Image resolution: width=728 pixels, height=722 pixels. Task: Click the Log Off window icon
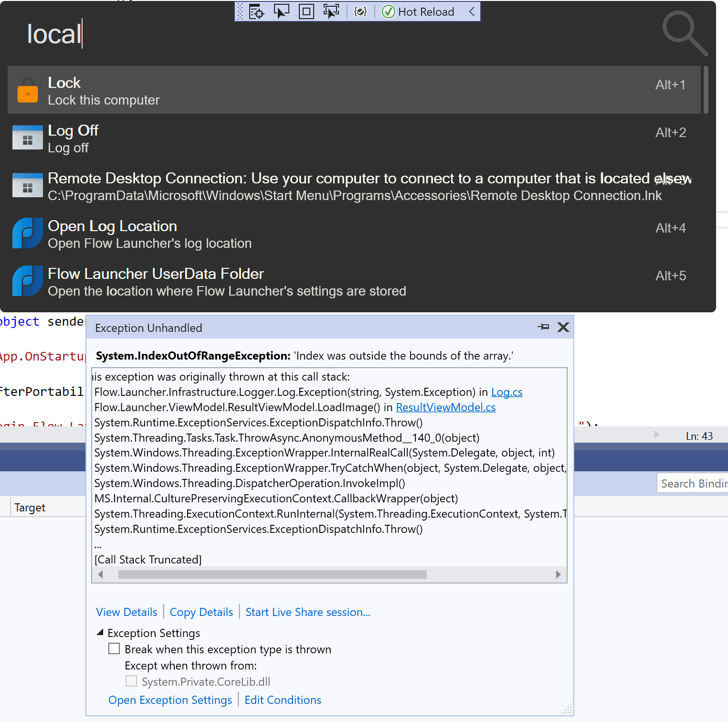28,138
